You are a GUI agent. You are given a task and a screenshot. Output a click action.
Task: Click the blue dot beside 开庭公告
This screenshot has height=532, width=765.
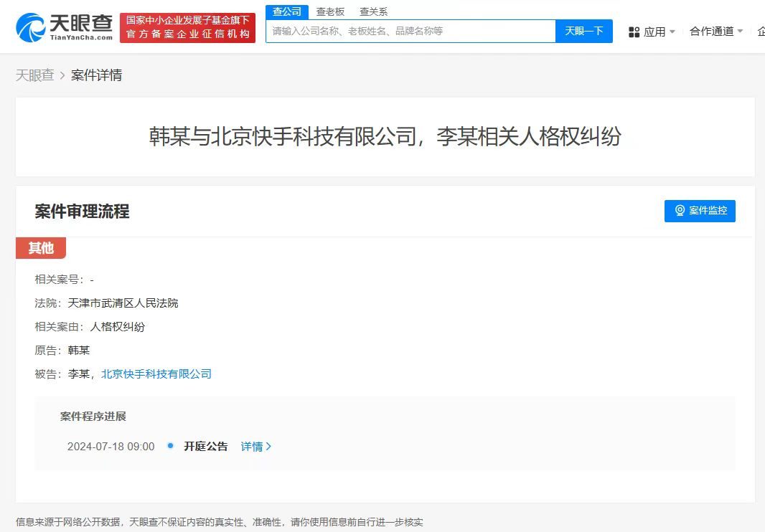pyautogui.click(x=169, y=446)
